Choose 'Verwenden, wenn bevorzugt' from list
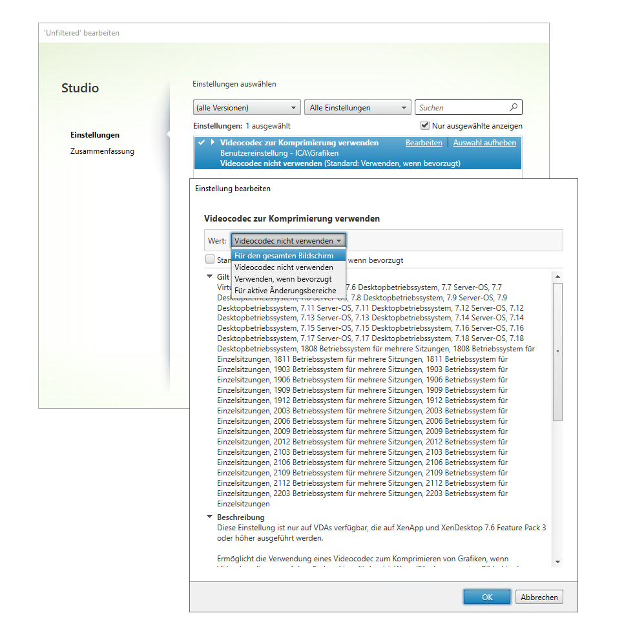This screenshot has height=644, width=644. click(x=283, y=279)
